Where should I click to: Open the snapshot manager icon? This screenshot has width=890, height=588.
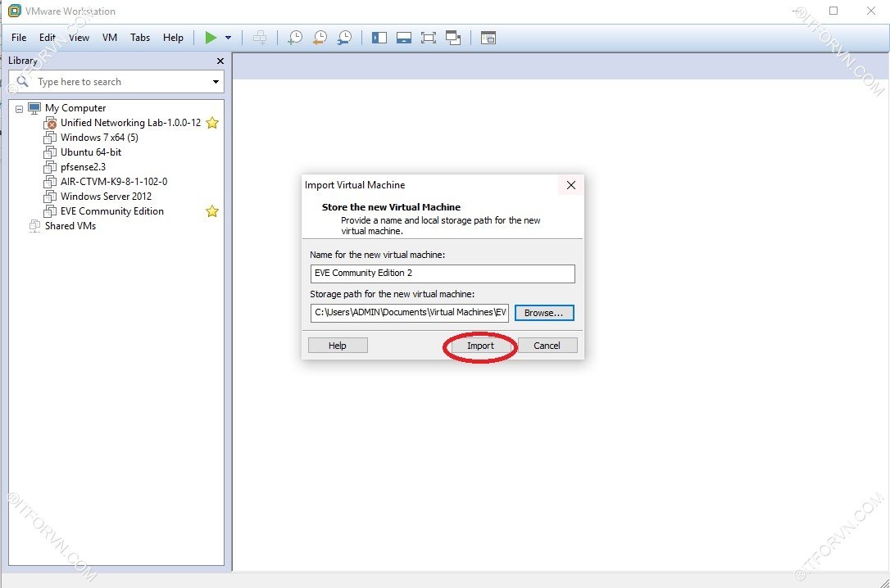point(345,38)
